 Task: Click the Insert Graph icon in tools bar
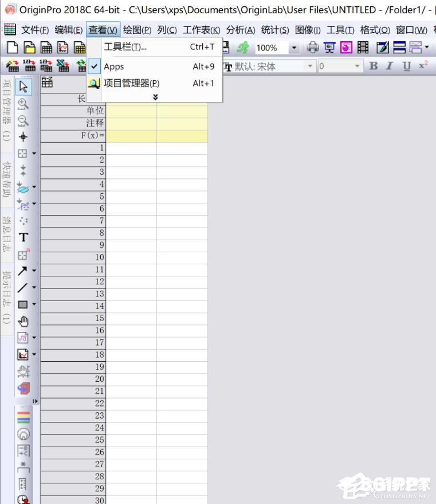coord(22,354)
